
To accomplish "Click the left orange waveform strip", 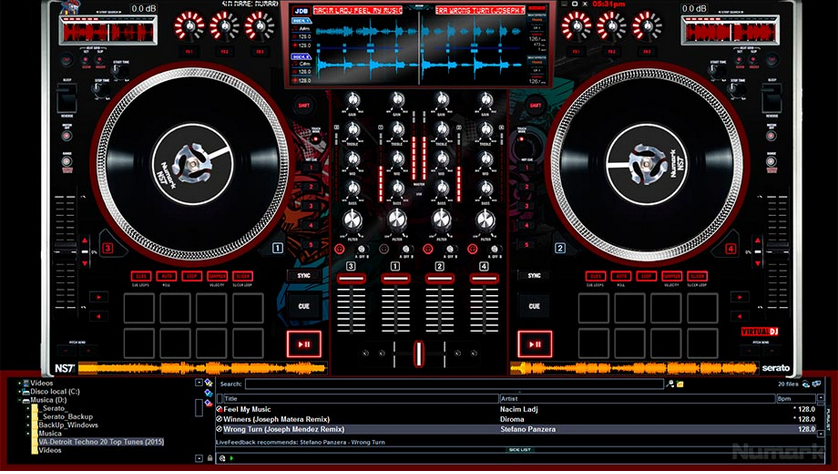I will point(202,368).
